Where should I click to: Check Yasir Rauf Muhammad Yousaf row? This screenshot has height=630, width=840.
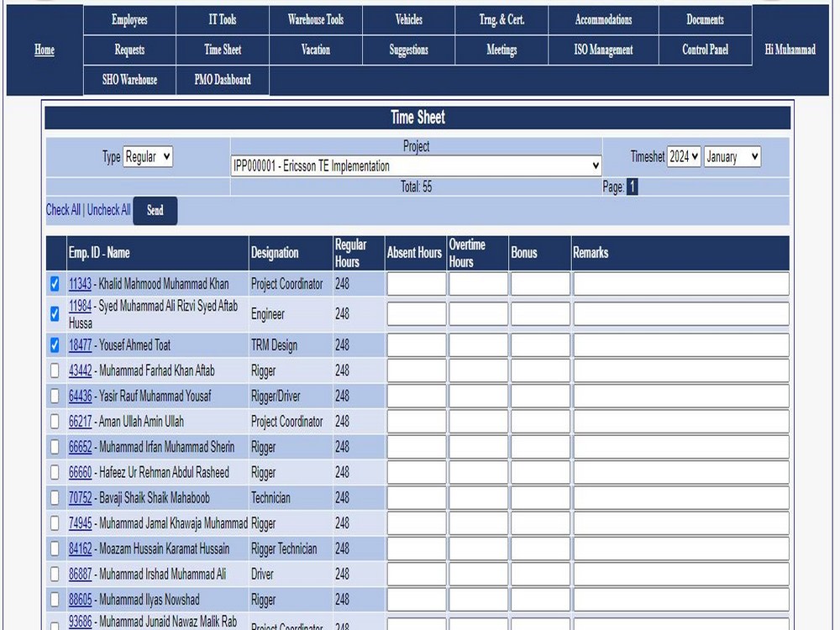(55, 396)
